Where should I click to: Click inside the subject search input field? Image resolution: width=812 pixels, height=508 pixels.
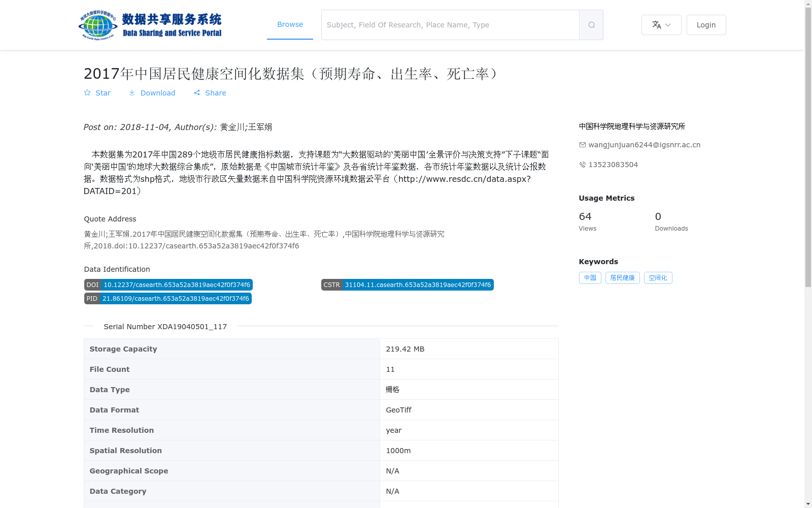[x=447, y=24]
